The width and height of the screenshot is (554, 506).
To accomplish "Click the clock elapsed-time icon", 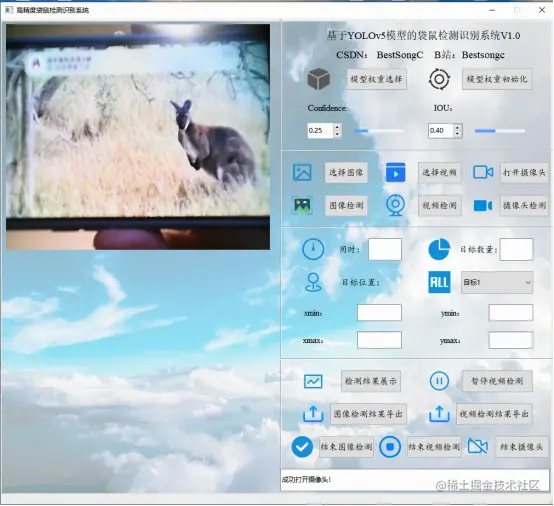I will (x=313, y=249).
